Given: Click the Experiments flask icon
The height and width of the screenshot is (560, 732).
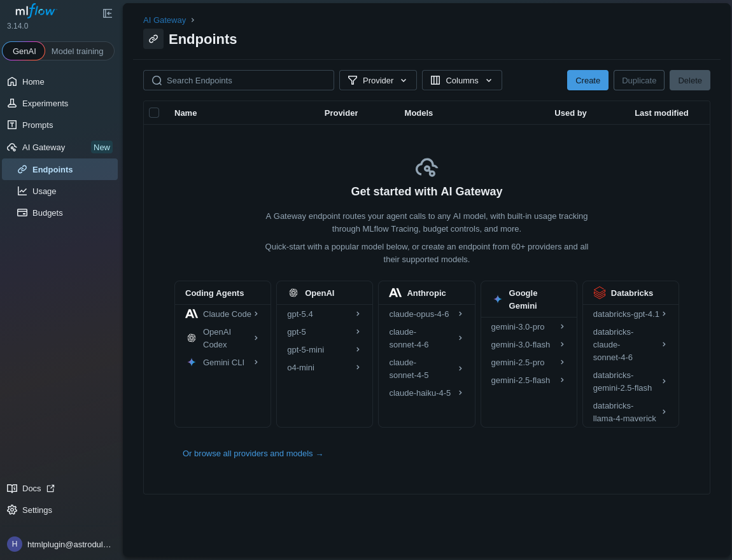Looking at the screenshot, I should (x=12, y=103).
